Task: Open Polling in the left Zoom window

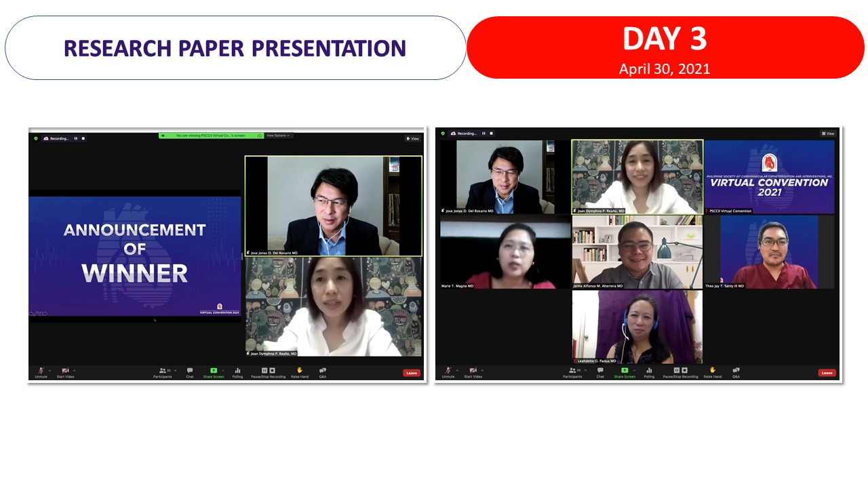Action: (x=237, y=371)
